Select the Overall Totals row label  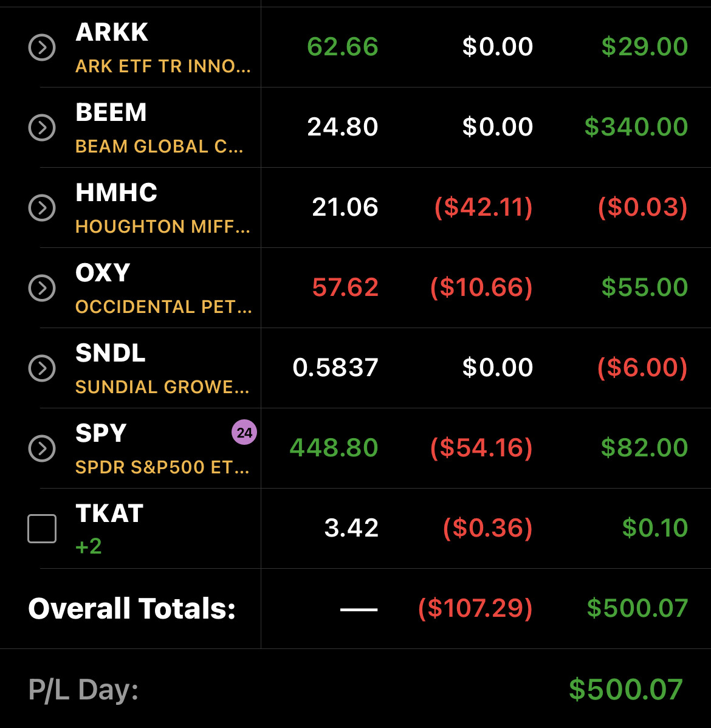[x=132, y=608]
